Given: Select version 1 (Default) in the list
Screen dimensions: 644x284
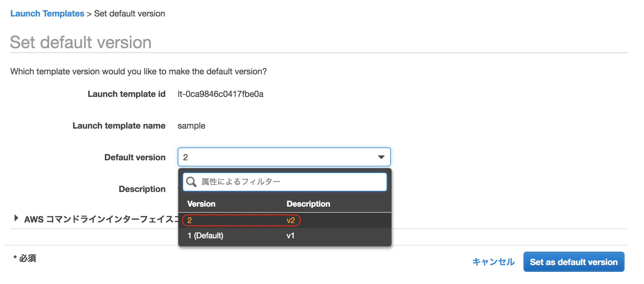Looking at the screenshot, I should coord(205,236).
